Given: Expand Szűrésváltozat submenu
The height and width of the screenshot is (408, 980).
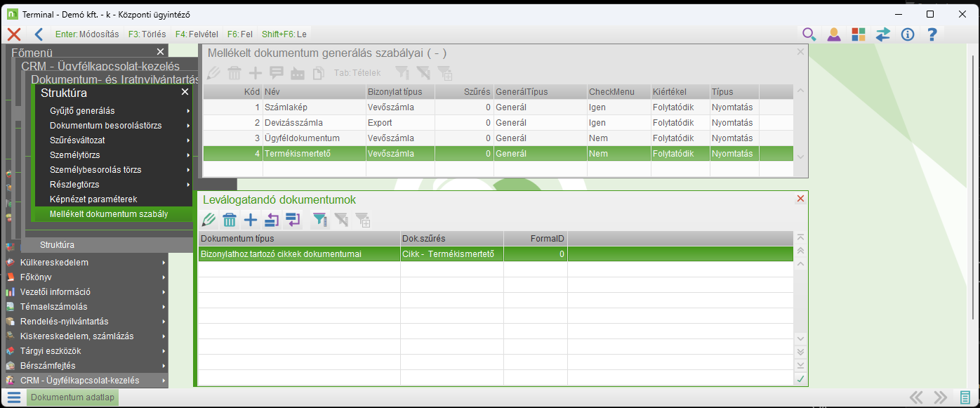Looking at the screenshot, I should 112,140.
